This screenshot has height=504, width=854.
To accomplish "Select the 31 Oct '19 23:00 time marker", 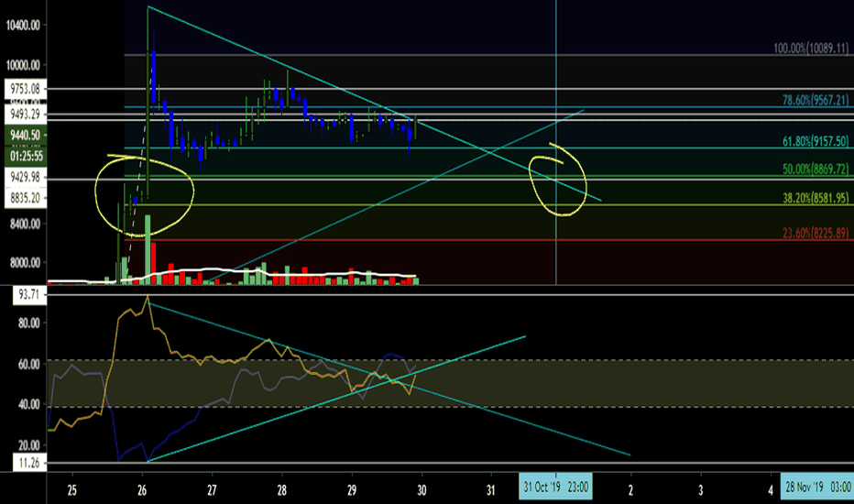I will point(555,487).
